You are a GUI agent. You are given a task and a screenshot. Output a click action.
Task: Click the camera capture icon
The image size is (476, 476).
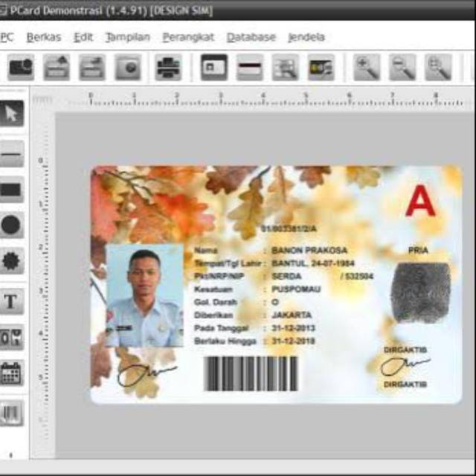point(21,68)
